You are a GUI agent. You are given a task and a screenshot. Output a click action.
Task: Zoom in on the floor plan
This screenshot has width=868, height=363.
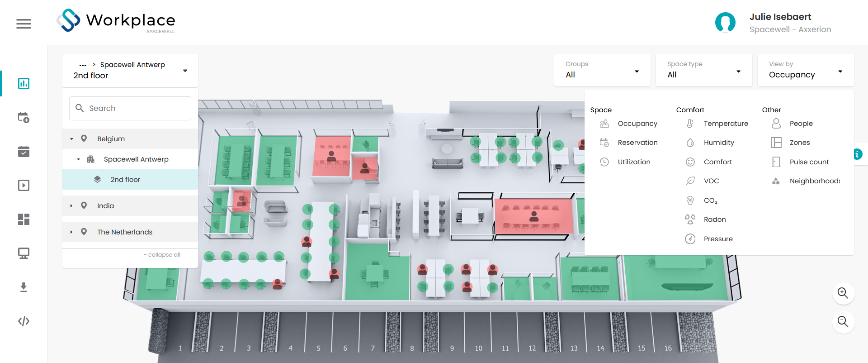click(x=843, y=293)
